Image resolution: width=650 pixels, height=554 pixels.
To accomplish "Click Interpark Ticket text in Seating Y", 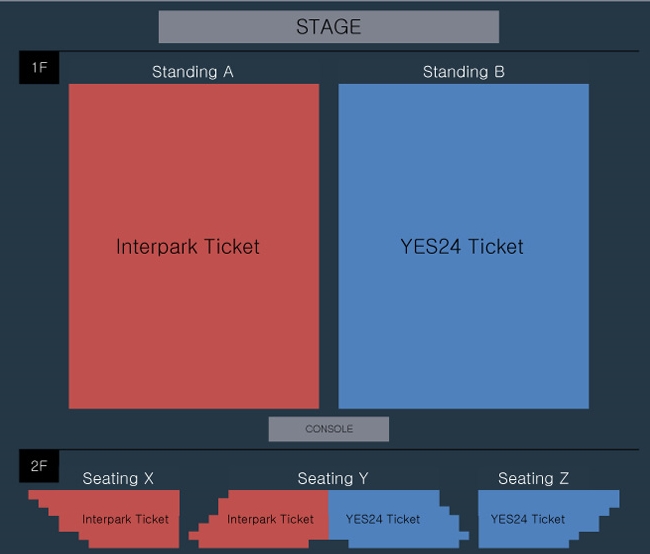I will 270,519.
